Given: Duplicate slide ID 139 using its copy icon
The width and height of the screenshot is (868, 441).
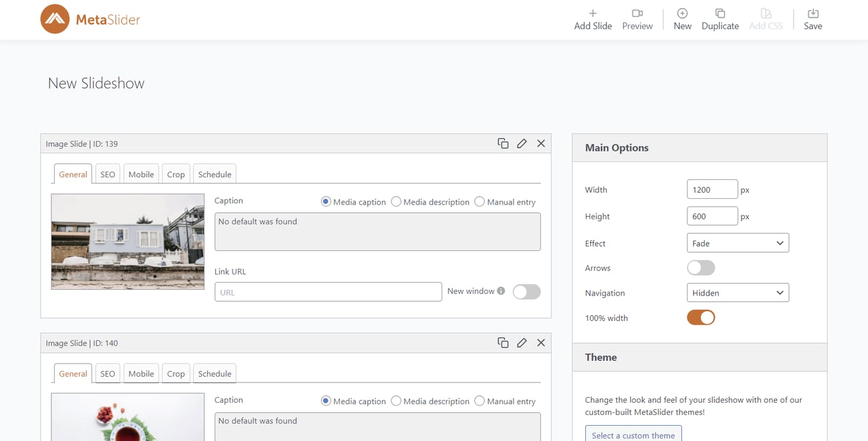Looking at the screenshot, I should 503,143.
